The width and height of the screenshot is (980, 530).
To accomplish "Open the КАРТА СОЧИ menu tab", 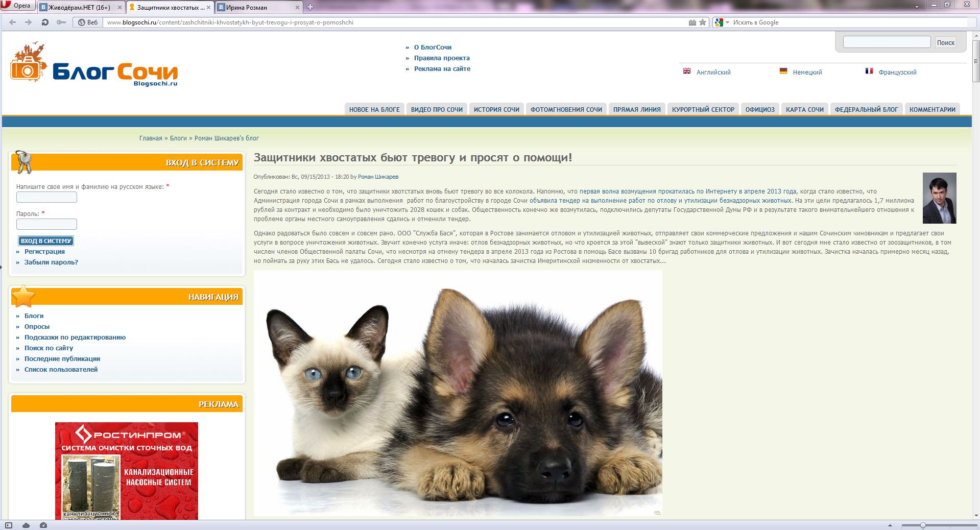I will pos(805,109).
